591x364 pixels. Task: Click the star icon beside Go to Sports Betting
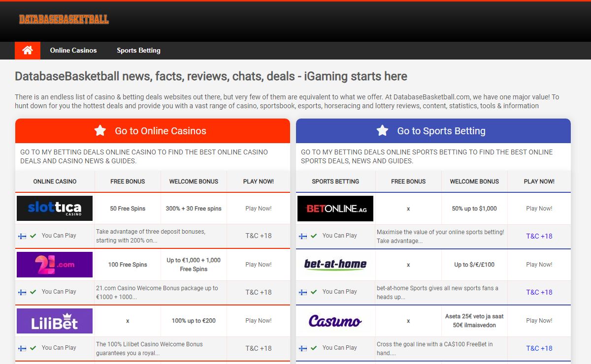(382, 131)
